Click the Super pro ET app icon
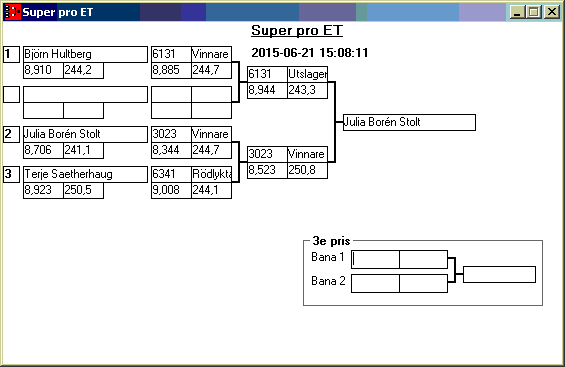Screen dimensions: 565x367 coord(12,12)
